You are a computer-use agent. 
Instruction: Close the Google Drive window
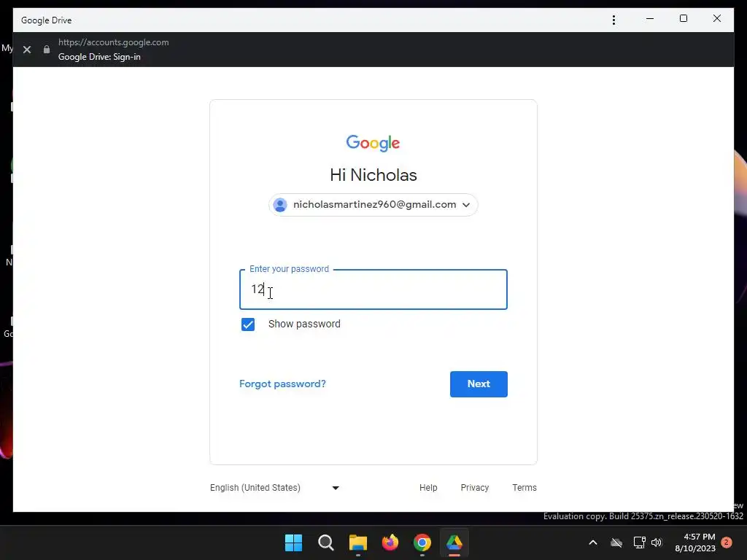[716, 19]
